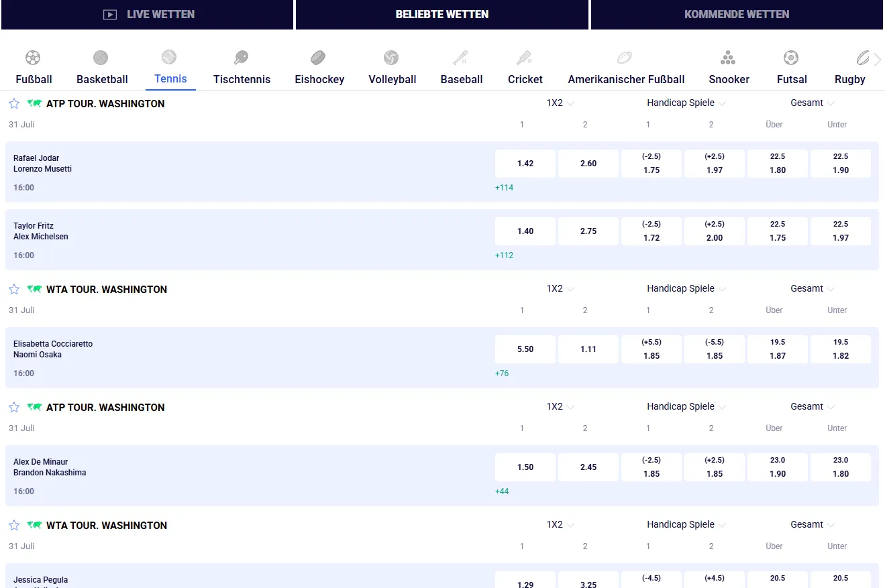Pick the Volleyball icon

click(x=391, y=58)
